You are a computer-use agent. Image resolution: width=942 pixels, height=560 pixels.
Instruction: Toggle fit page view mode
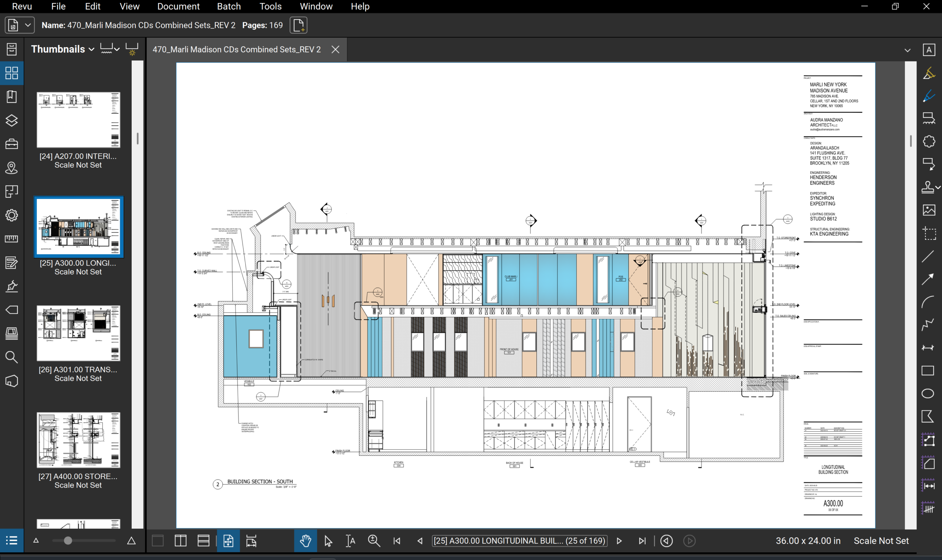click(229, 541)
